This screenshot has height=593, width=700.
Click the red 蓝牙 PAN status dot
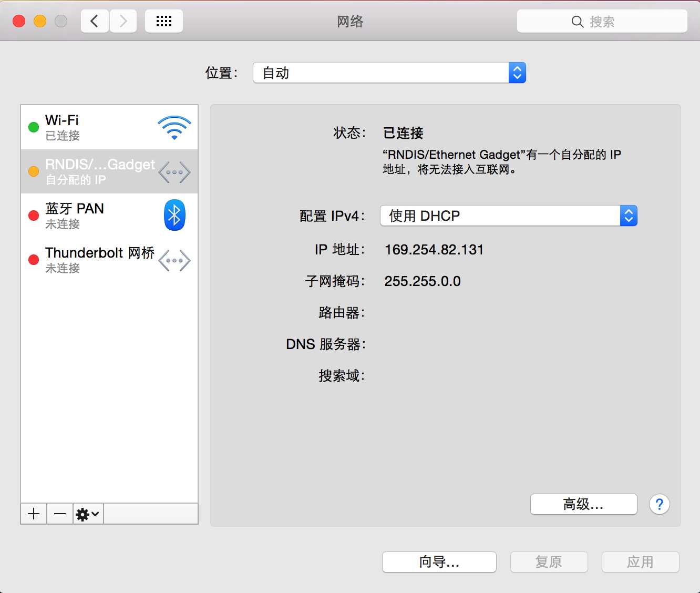[x=34, y=215]
